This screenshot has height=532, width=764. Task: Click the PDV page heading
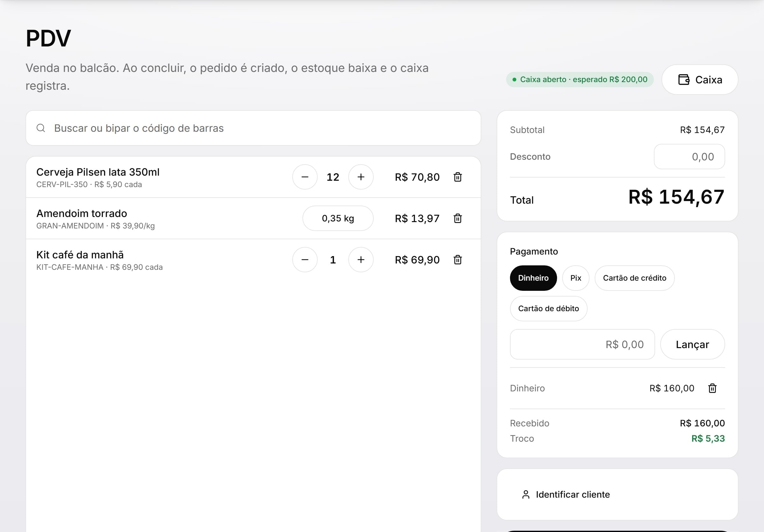coord(48,38)
